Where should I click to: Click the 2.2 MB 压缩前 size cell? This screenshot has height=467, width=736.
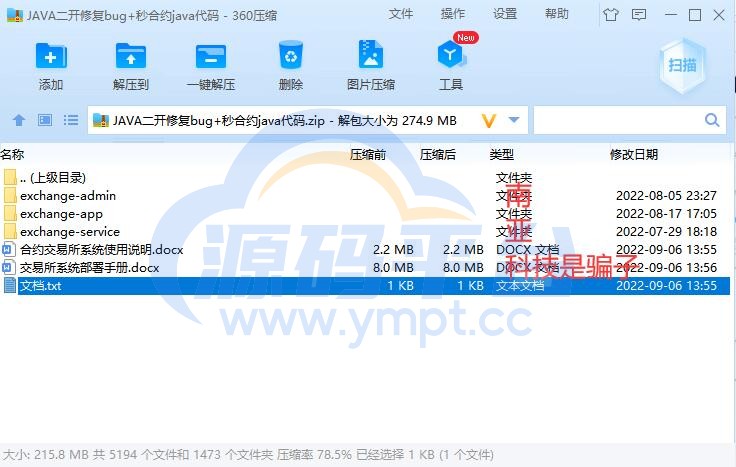(393, 250)
